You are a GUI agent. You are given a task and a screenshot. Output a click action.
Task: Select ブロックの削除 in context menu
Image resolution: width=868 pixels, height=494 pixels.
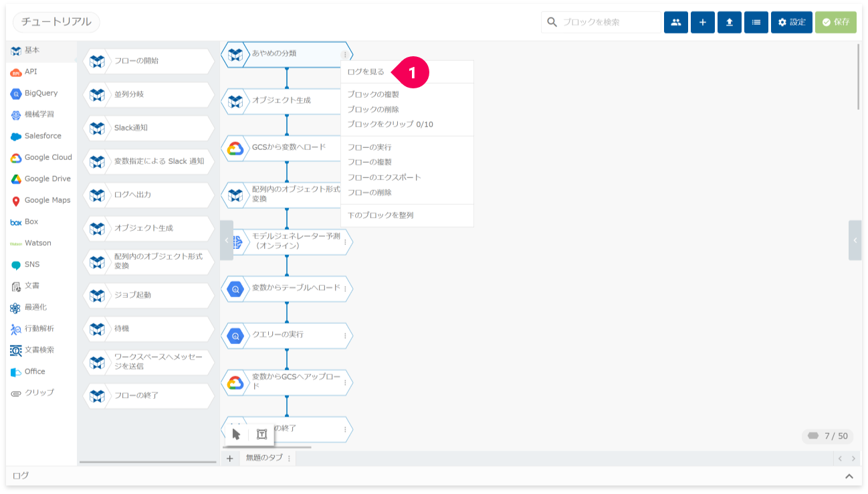tap(373, 109)
